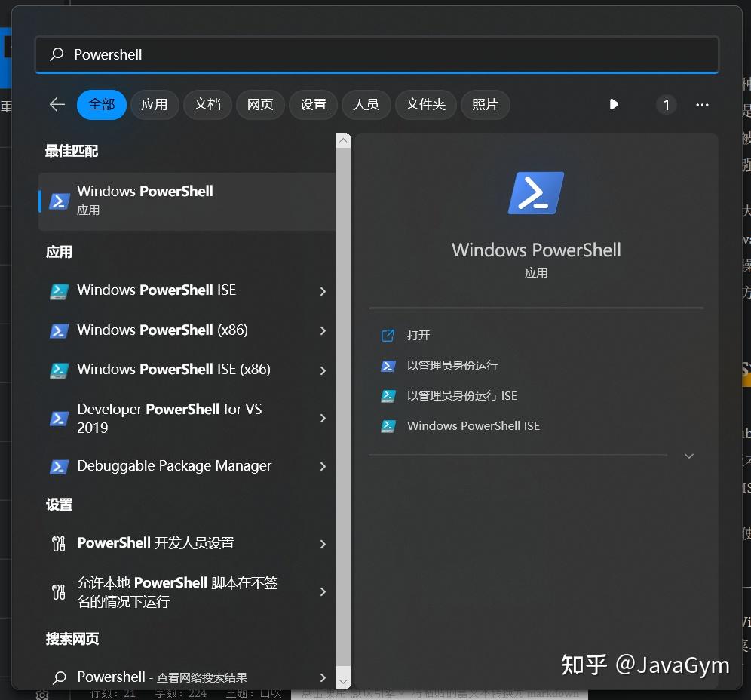Click the 'Developer PowerShell for VS 2019' text
The width and height of the screenshot is (751, 700).
[170, 419]
